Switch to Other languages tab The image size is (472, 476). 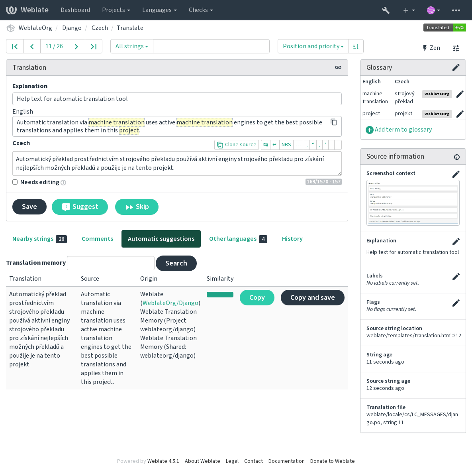tap(238, 239)
